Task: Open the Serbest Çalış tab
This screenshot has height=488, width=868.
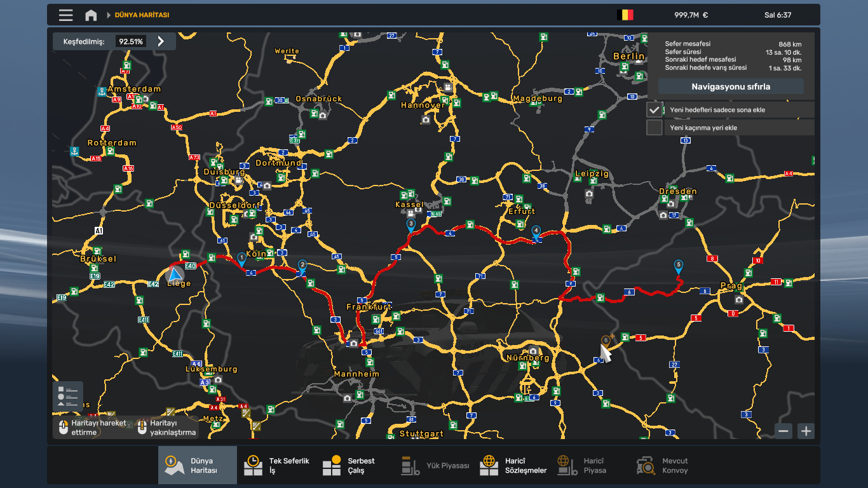Action: [x=355, y=466]
